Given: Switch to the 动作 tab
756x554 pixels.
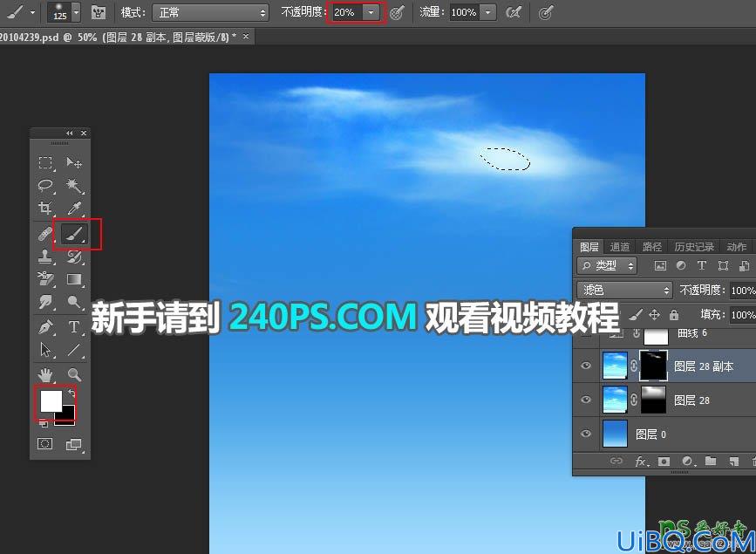Looking at the screenshot, I should tap(736, 247).
